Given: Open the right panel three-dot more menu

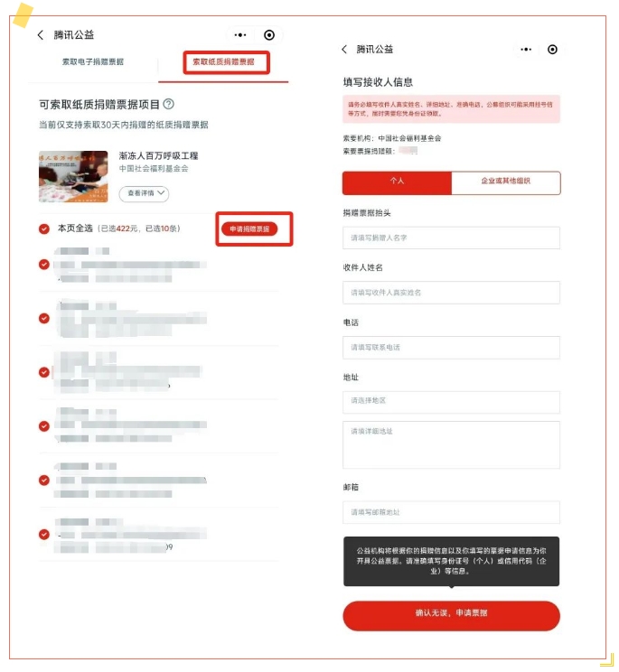Looking at the screenshot, I should pyautogui.click(x=526, y=50).
